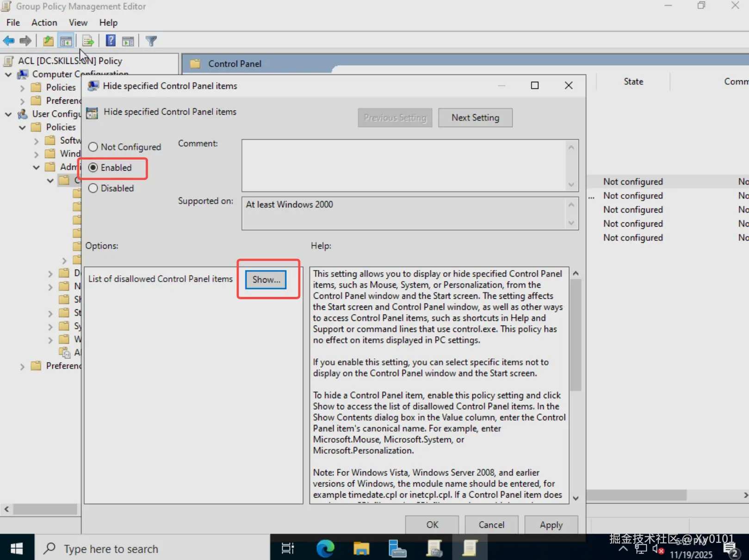Viewport: 749px width, 560px height.
Task: Click the tree pane scroll-left arrow
Action: tap(6, 509)
